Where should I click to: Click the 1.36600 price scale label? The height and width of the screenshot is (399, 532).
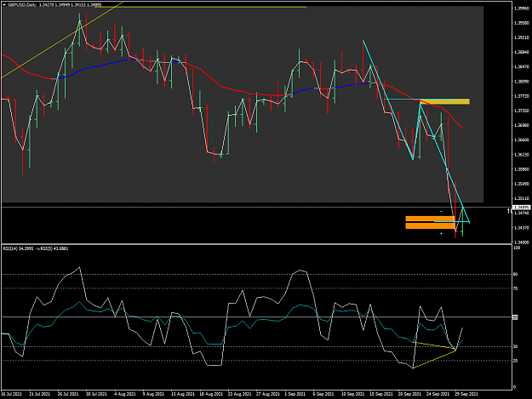(x=522, y=140)
